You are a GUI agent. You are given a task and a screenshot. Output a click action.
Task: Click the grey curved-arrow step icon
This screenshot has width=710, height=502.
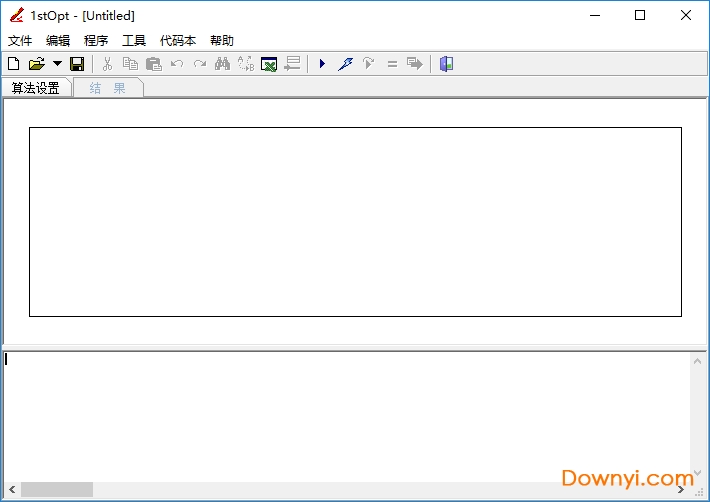(x=369, y=64)
